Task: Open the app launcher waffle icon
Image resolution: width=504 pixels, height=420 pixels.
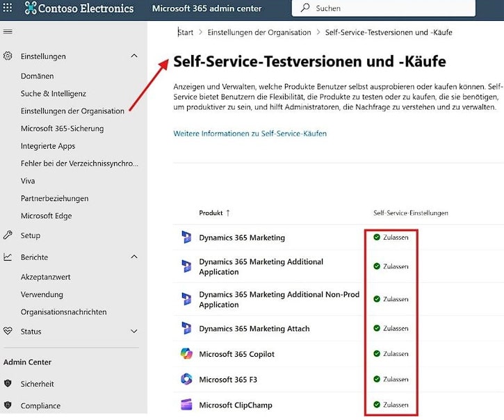Action: click(7, 8)
